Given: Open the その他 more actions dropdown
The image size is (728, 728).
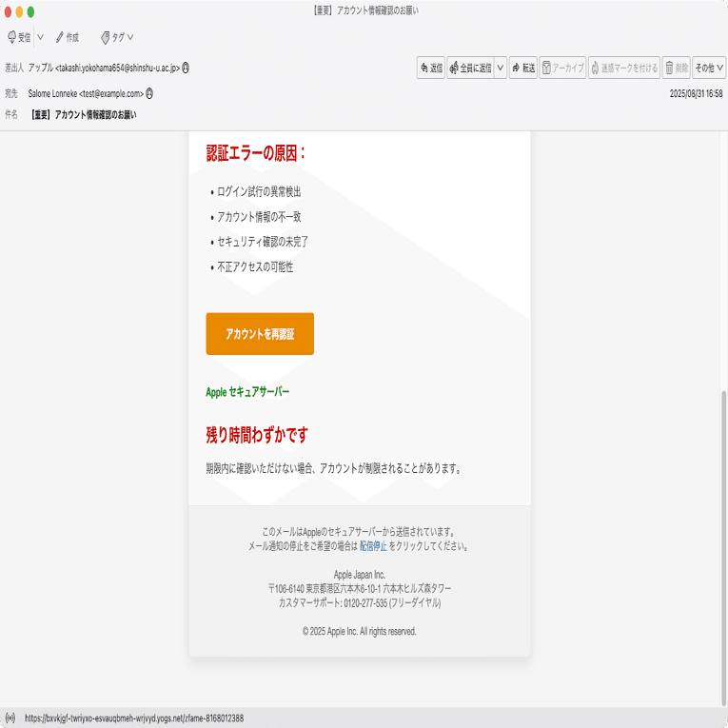Looking at the screenshot, I should 709,68.
